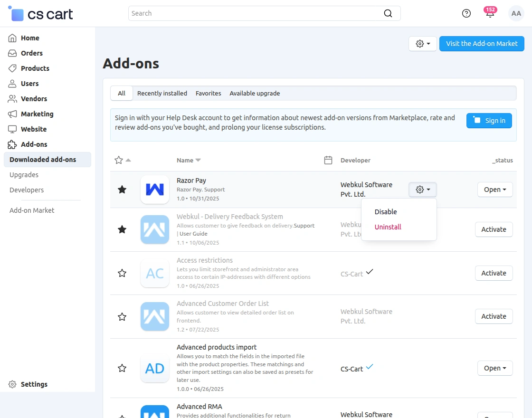Unstar the Razor Pay add-on

click(122, 189)
